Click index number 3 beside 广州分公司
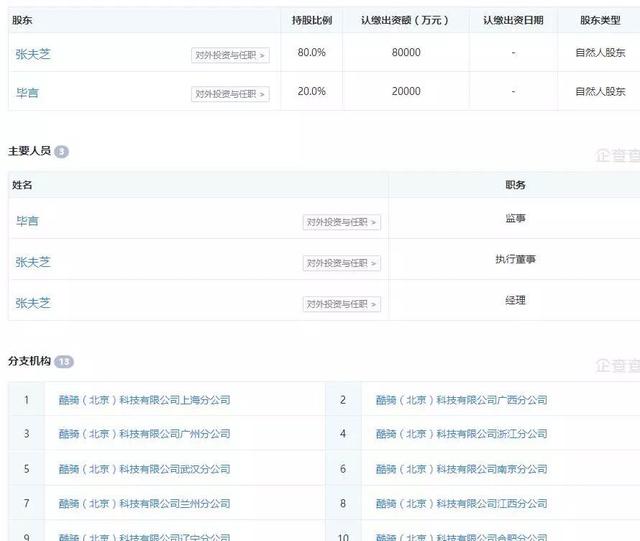Image resolution: width=640 pixels, height=541 pixels. click(x=27, y=434)
